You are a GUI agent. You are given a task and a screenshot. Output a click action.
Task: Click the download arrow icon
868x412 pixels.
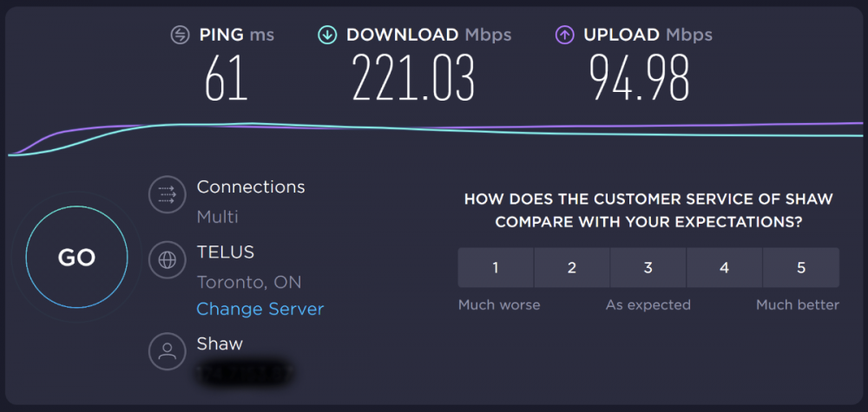tap(327, 36)
